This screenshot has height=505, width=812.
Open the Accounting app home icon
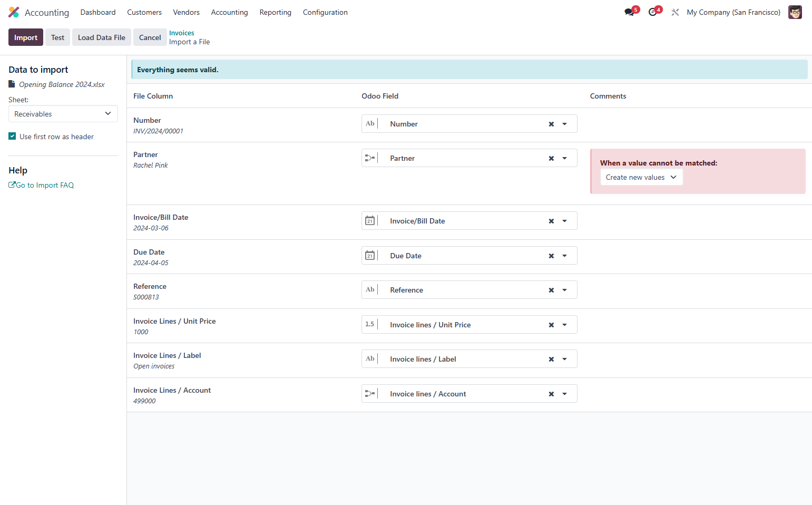[x=14, y=12]
